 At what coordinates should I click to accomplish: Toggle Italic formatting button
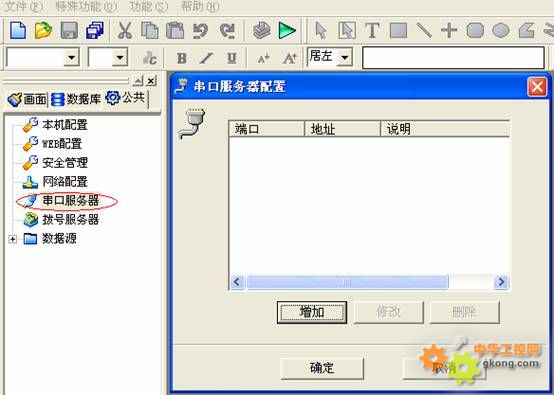pos(206,58)
